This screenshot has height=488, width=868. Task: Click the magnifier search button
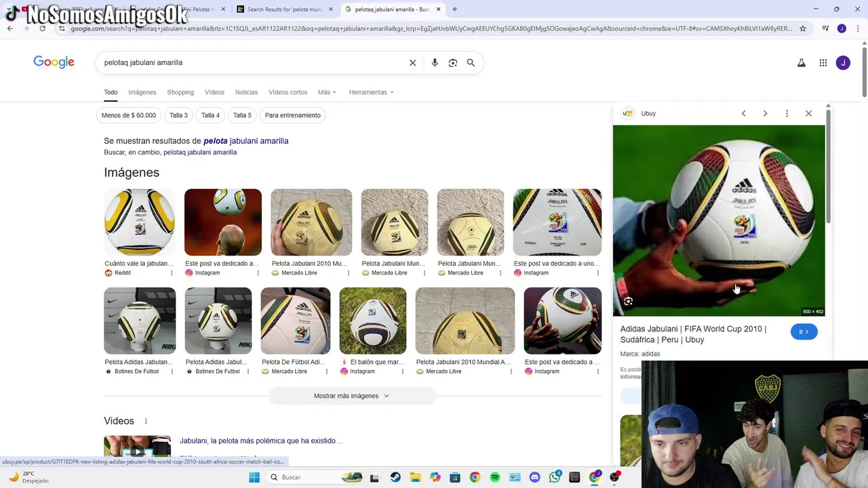point(471,62)
